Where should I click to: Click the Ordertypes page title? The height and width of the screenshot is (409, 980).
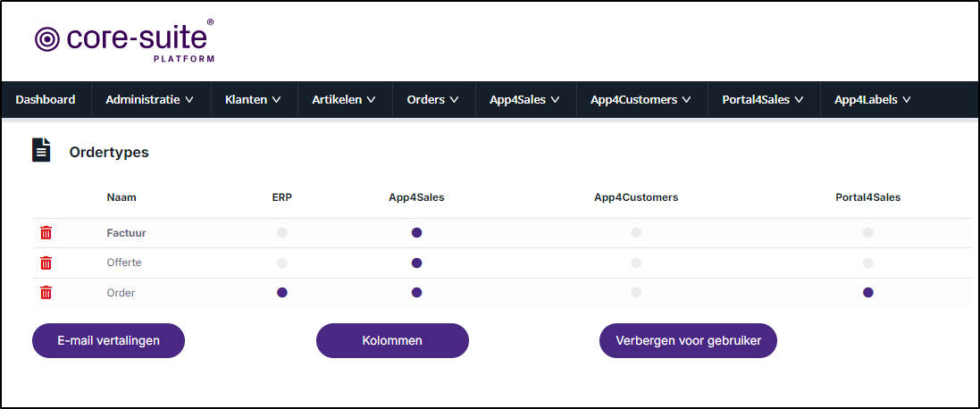[109, 152]
